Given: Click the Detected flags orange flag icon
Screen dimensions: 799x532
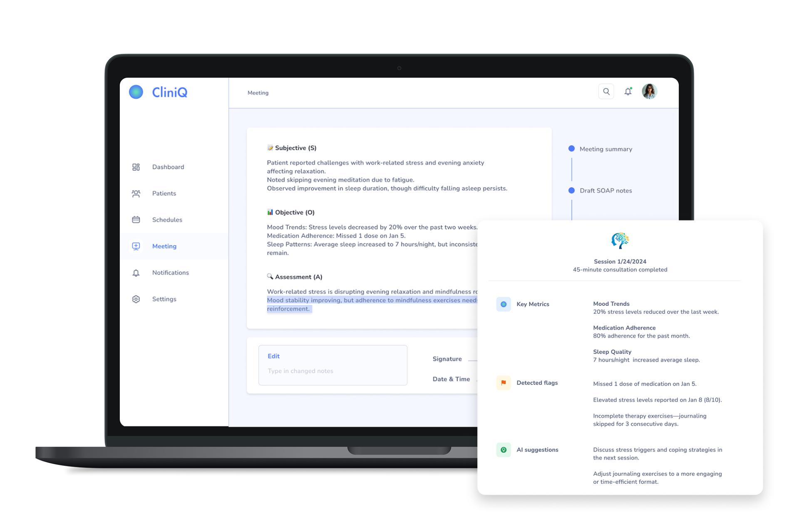Looking at the screenshot, I should point(504,383).
